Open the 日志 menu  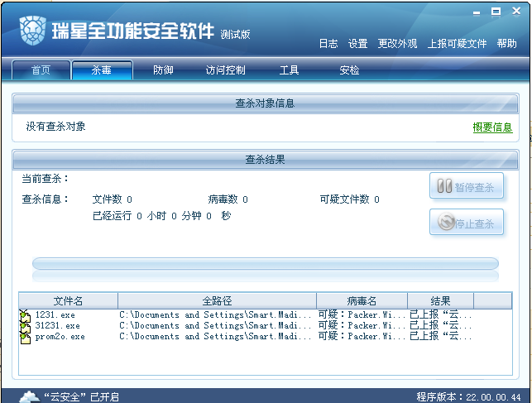tap(328, 43)
